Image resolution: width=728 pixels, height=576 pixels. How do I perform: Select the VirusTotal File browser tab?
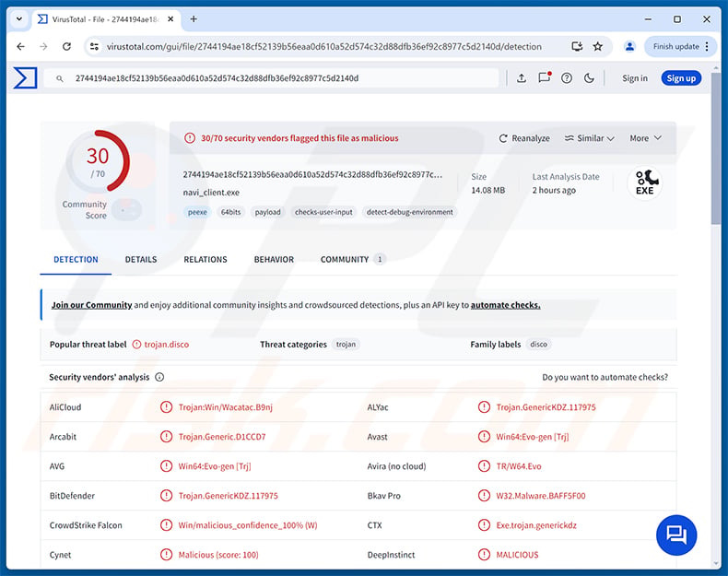[105, 19]
